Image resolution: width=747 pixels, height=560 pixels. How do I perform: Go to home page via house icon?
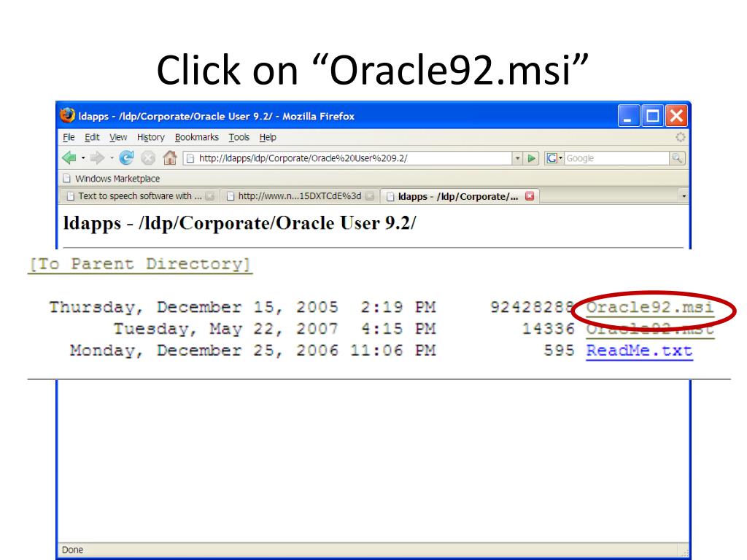(169, 157)
